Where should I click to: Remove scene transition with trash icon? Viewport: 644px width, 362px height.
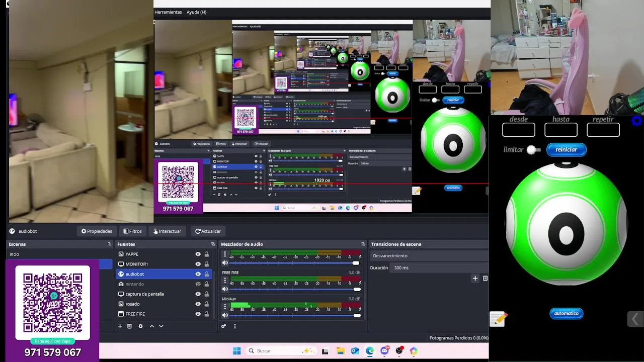(x=485, y=278)
